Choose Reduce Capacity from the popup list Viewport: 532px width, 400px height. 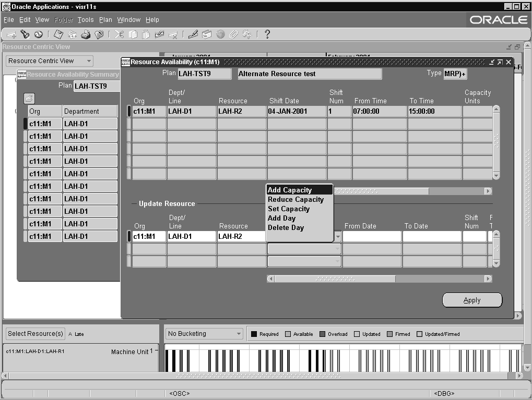coord(299,199)
